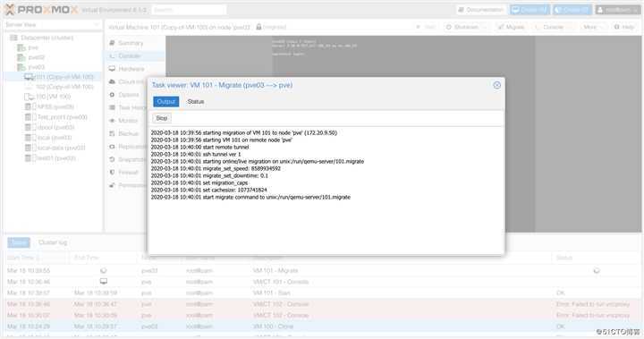This screenshot has width=644, height=339.
Task: Click the log line 'start remote tunnel'
Action: pyautogui.click(x=199, y=147)
